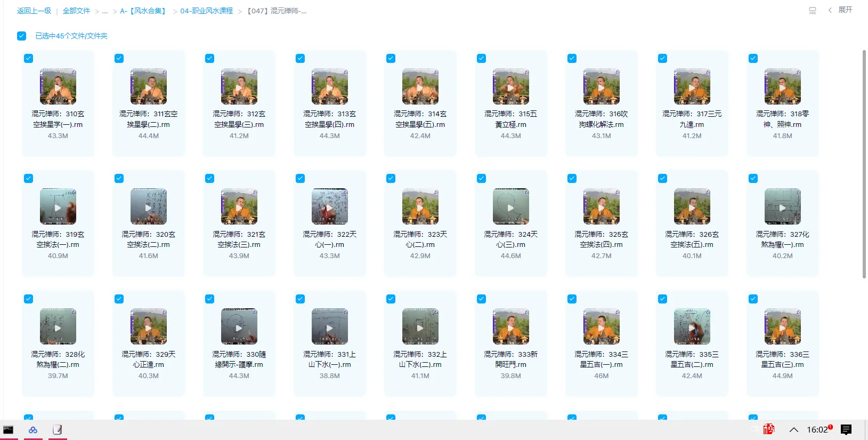Open notepad app icon in taskbar
Image resolution: width=868 pixels, height=440 pixels.
coord(58,430)
